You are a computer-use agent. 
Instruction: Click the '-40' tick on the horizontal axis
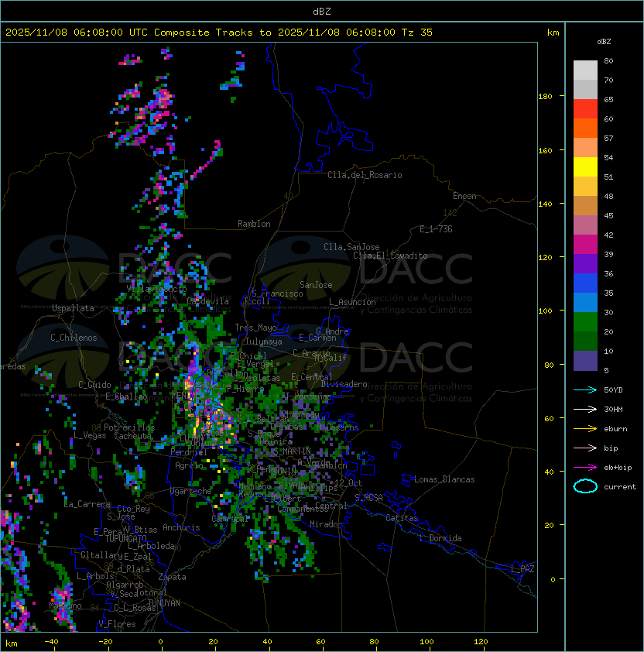pos(51,642)
